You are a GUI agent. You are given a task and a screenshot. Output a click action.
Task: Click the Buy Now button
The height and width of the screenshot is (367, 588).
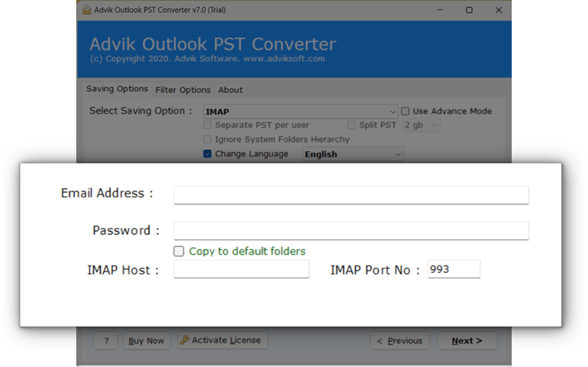(146, 341)
